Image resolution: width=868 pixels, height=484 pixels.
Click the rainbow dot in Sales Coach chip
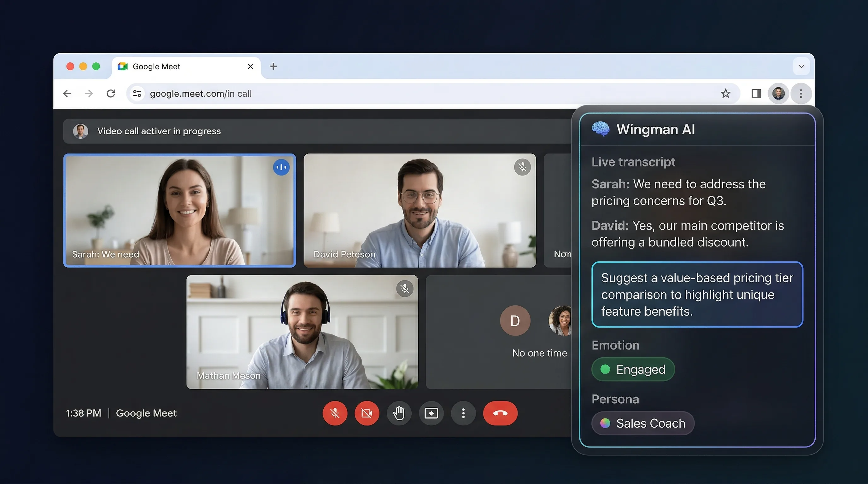(605, 423)
